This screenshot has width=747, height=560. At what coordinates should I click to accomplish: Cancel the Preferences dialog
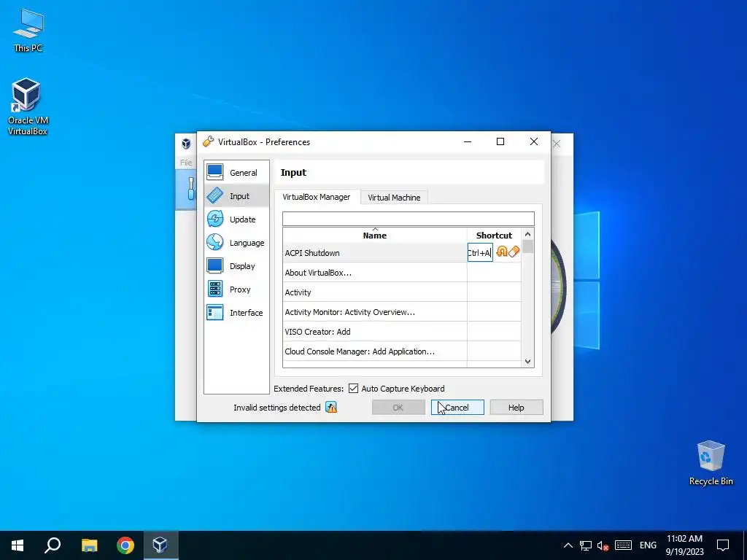[x=457, y=407]
